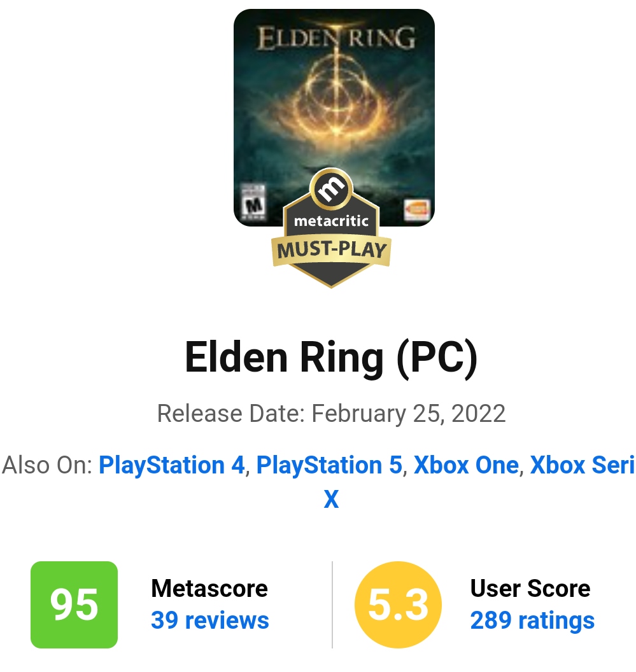Click the Metacritic Must-Play badge
636x672 pixels.
coord(331,228)
